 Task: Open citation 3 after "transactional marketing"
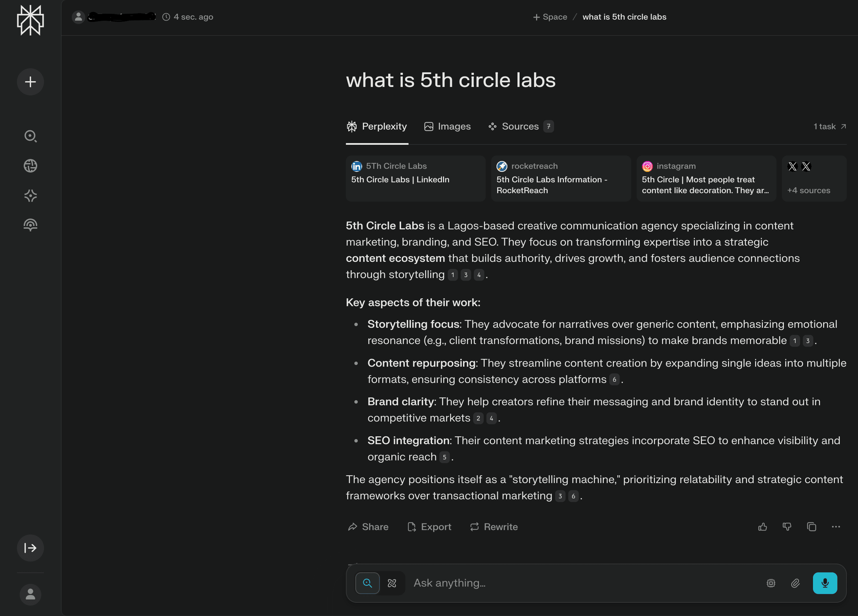point(560,496)
